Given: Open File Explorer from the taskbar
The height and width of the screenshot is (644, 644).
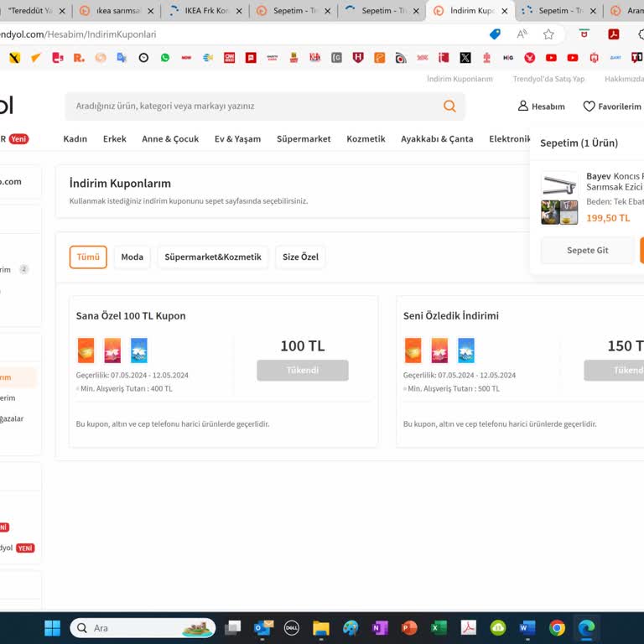Looking at the screenshot, I should pos(321,628).
